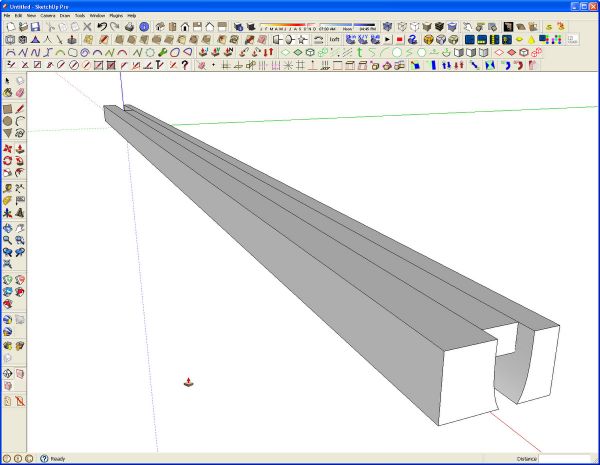Choose the Select arrow tool
The width and height of the screenshot is (600, 465).
(8, 81)
